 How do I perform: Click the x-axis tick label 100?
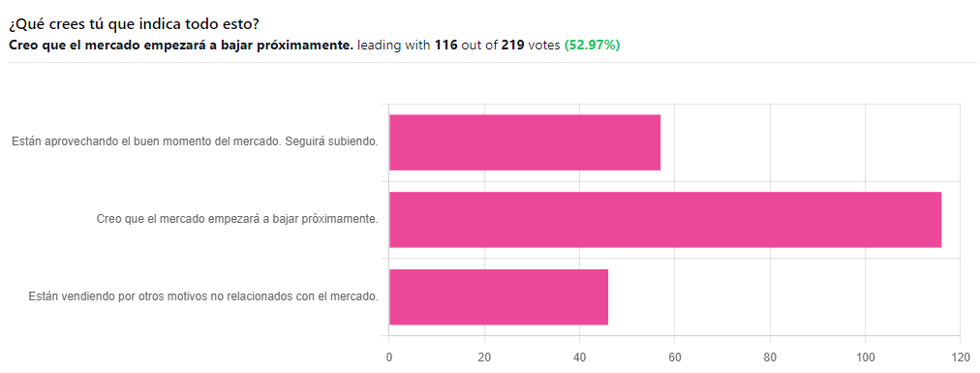click(865, 357)
